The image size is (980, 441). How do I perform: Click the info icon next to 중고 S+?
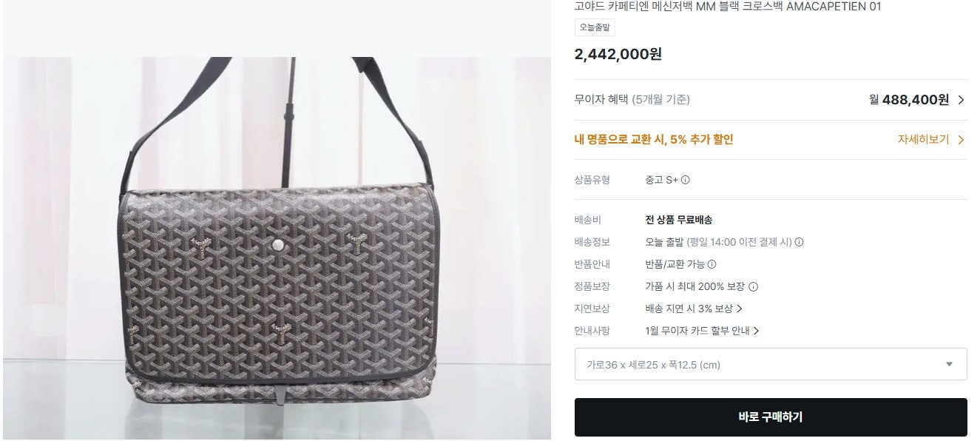click(686, 180)
